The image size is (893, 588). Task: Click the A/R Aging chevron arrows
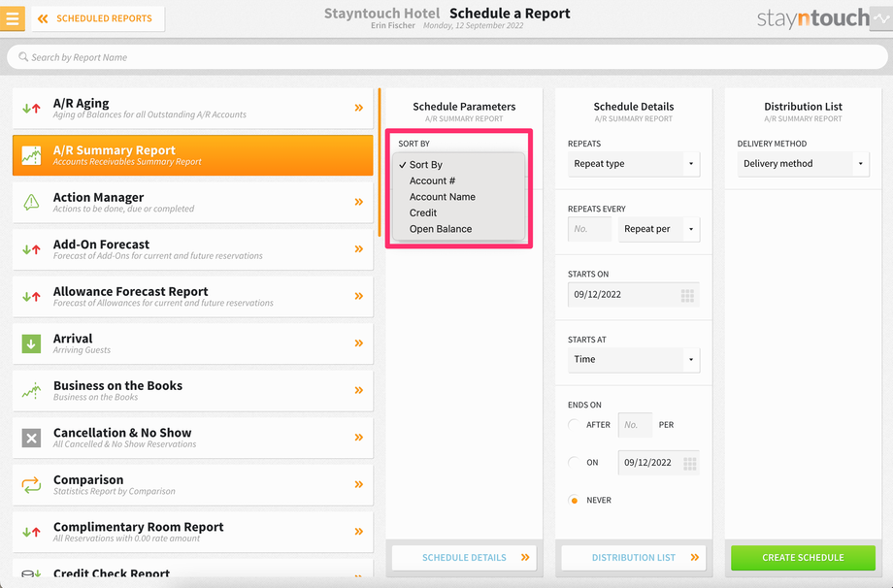[359, 108]
